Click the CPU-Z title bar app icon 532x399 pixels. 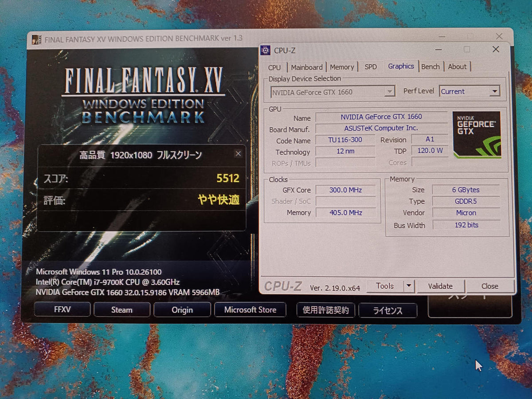(x=265, y=50)
